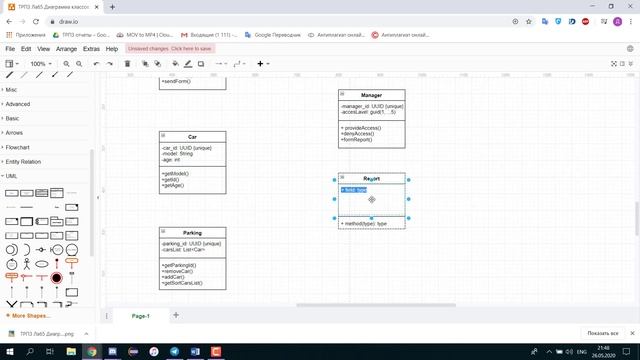Open Word from the taskbar
640x360 pixels.
pyautogui.click(x=195, y=351)
